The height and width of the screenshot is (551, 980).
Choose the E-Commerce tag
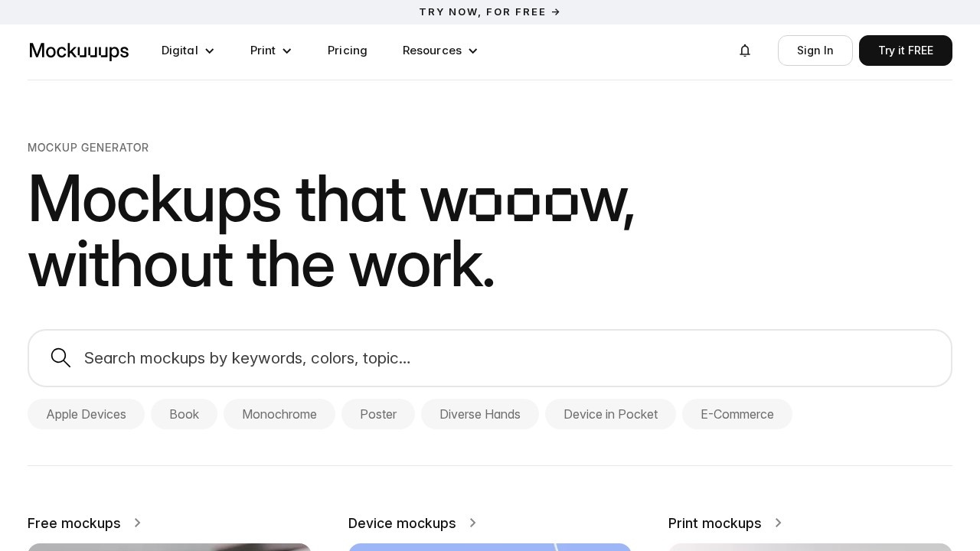(737, 414)
